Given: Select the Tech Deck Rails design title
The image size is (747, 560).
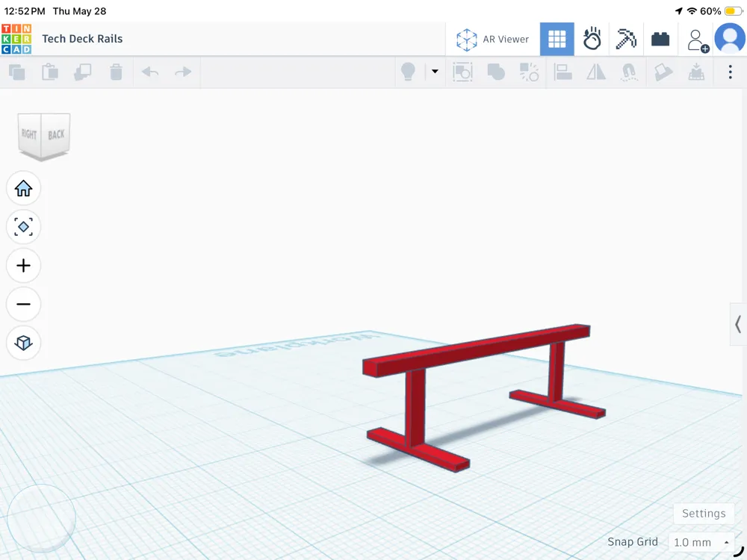Looking at the screenshot, I should [x=82, y=39].
